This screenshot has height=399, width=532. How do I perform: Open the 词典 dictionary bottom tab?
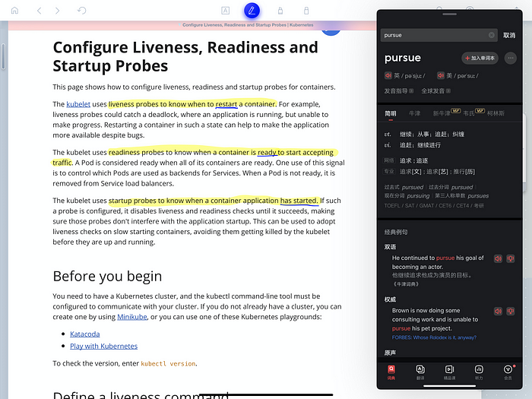point(391,372)
